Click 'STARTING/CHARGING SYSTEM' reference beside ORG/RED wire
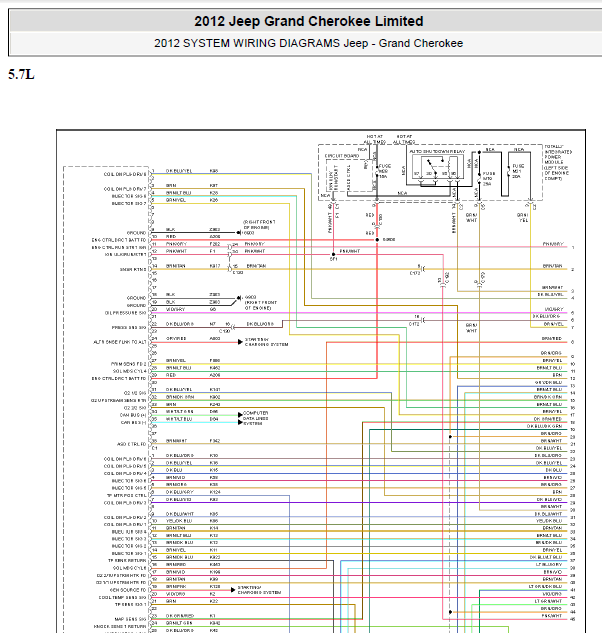 click(x=266, y=342)
